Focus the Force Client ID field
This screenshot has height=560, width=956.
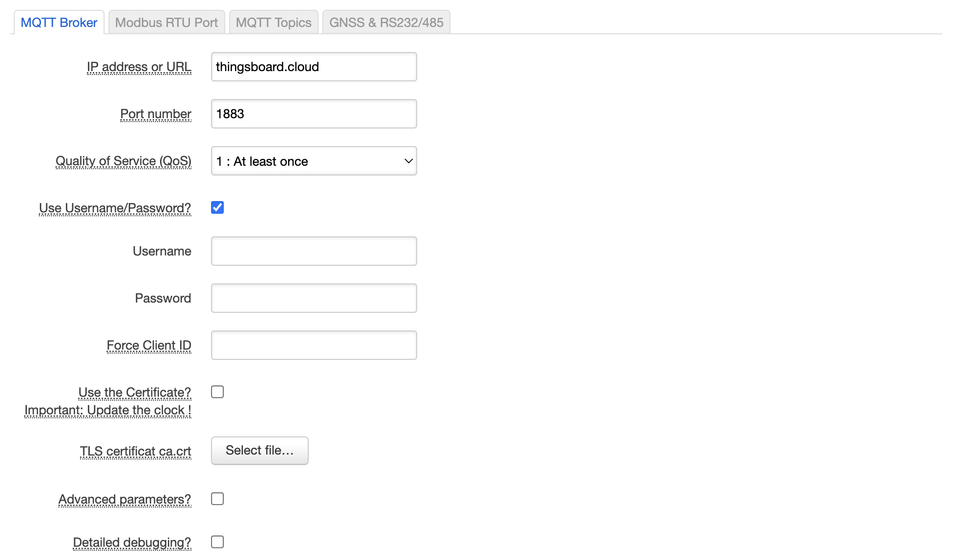click(314, 345)
